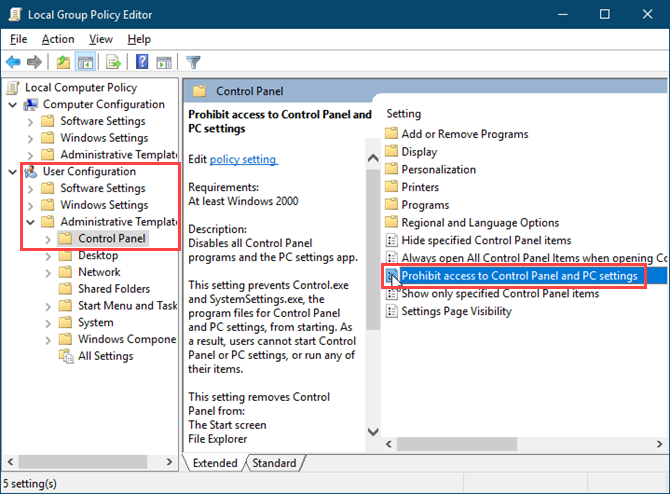Open the Help toolbar icon
Viewport: 670px width, 494px height.
(142, 62)
